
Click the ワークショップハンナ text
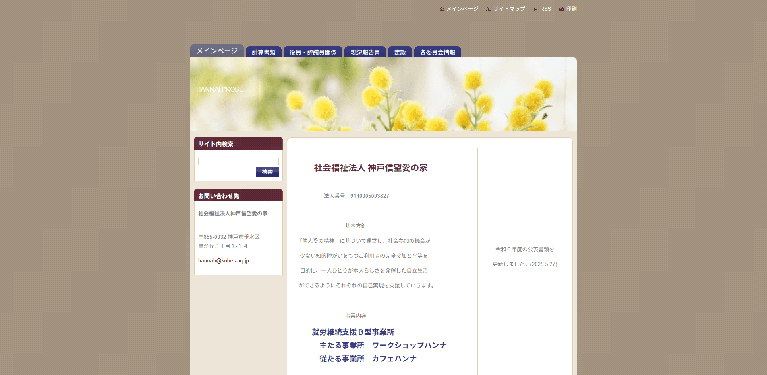(x=409, y=345)
